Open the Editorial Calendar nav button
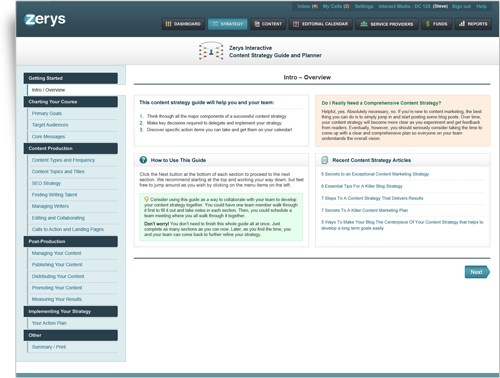Screen dimensions: 500x378 click(x=320, y=24)
